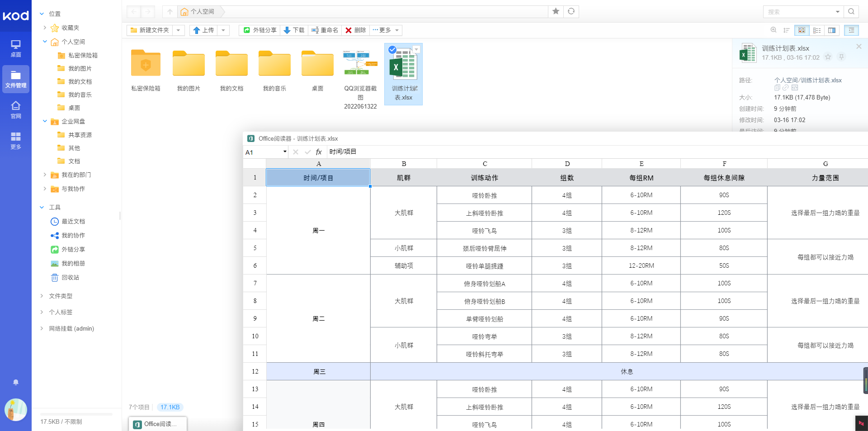This screenshot has width=868, height=431.
Task: Copy the file path with the copy icon
Action: pyautogui.click(x=777, y=88)
